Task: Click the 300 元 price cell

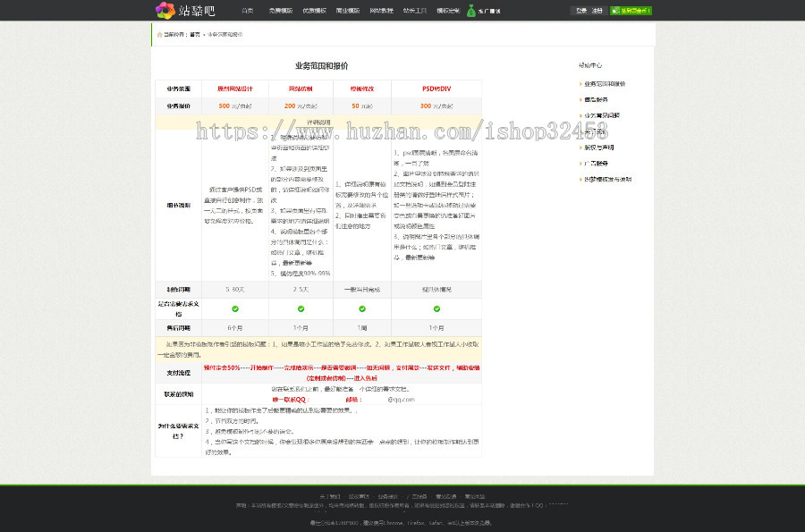Action: (436, 106)
